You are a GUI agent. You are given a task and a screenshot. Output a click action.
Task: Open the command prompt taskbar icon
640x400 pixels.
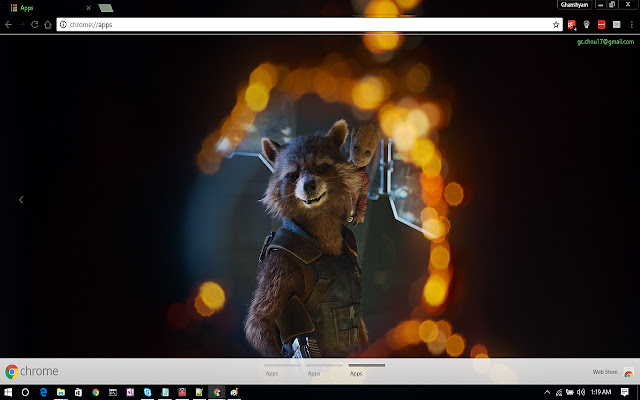[113, 392]
